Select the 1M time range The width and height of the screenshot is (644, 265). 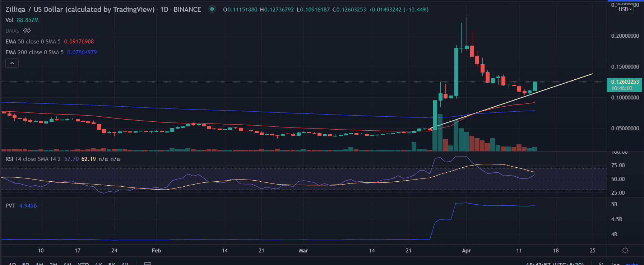[x=39, y=264]
